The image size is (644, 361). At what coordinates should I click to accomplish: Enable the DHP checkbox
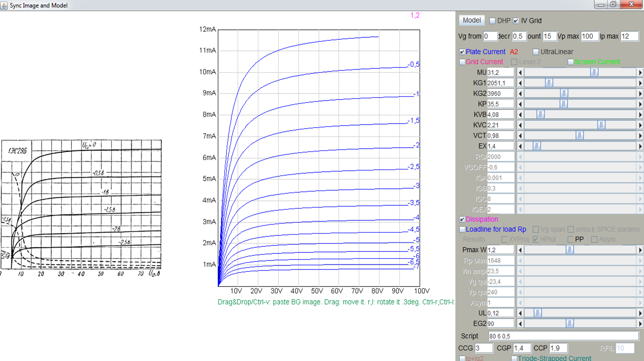(x=493, y=21)
